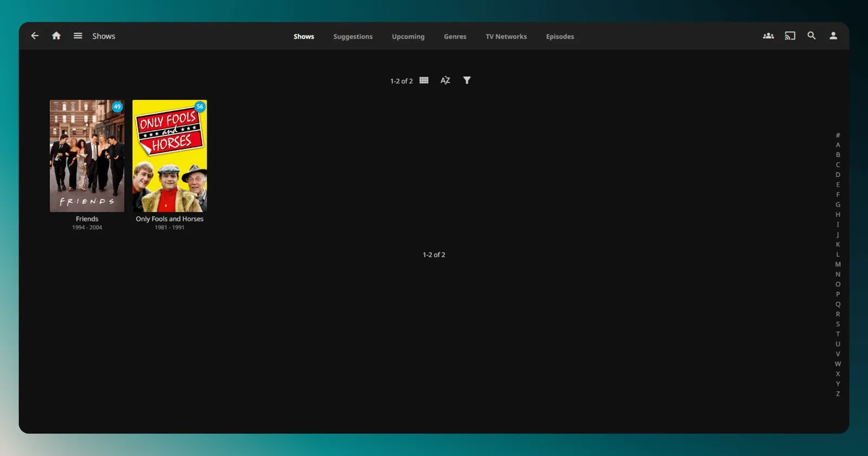Change view with grid layout icon

[x=424, y=80]
